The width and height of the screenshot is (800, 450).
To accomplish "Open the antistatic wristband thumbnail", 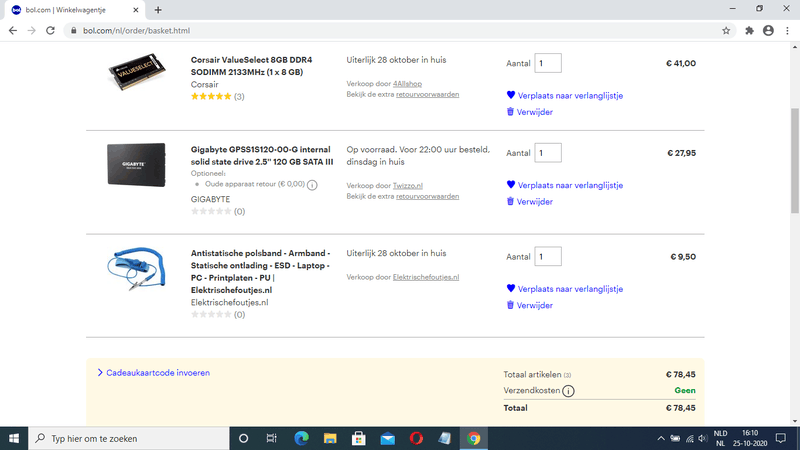I will coord(136,269).
